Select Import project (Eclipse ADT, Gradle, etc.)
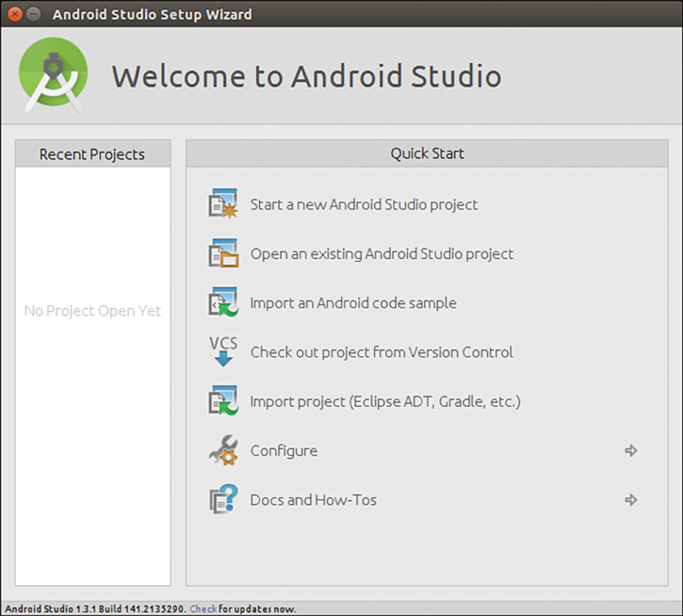Screen dimensions: 683x616 click(385, 401)
